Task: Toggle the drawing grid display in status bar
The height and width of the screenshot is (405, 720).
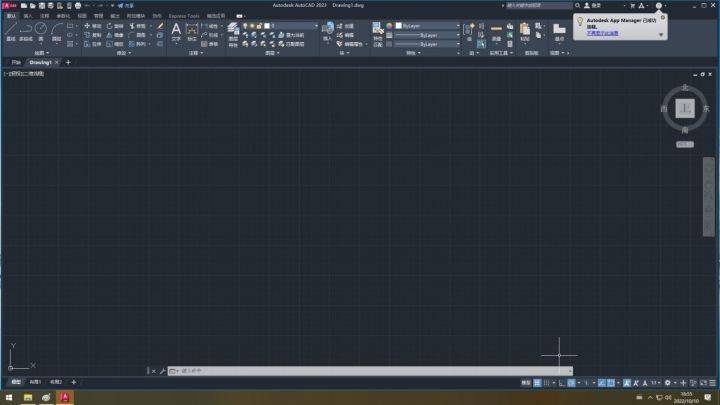Action: tap(537, 382)
